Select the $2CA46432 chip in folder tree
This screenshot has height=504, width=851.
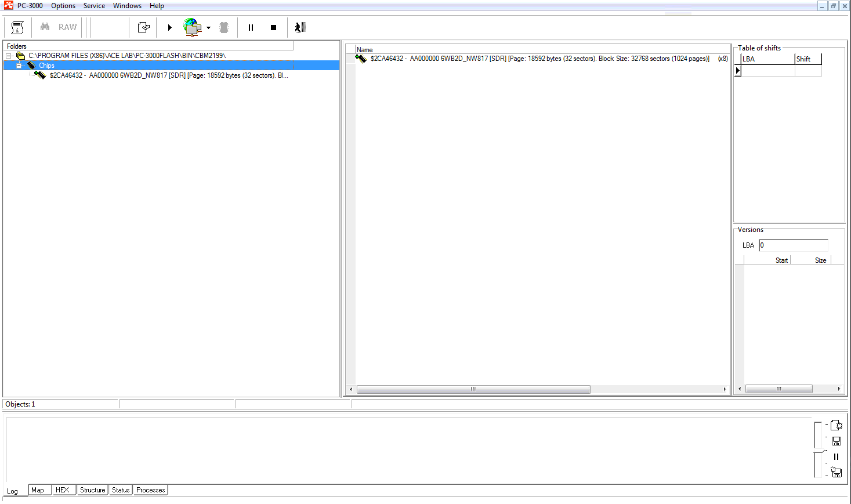tap(168, 75)
